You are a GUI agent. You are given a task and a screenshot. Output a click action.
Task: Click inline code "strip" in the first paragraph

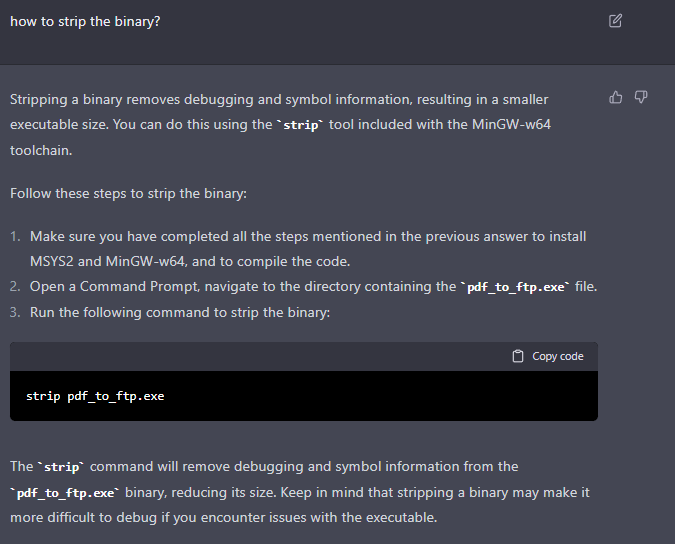click(x=301, y=127)
